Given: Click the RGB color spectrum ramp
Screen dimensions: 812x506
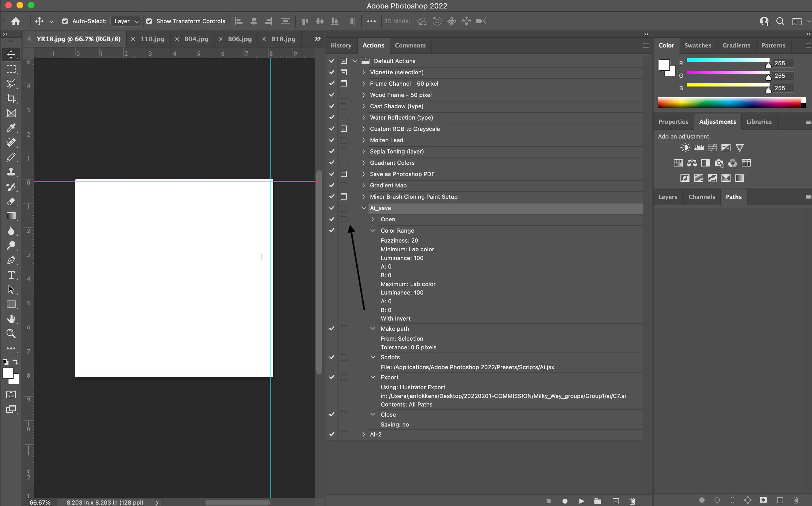Looking at the screenshot, I should 730,103.
